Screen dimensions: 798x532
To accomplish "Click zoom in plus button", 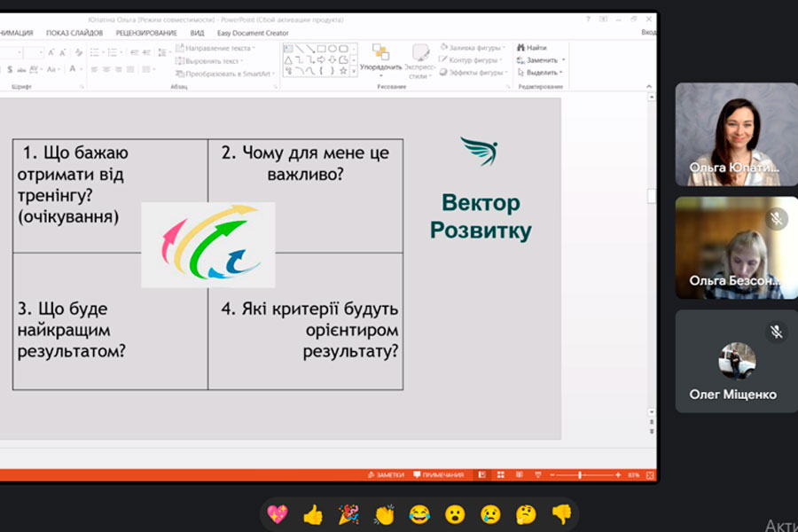I will [618, 475].
